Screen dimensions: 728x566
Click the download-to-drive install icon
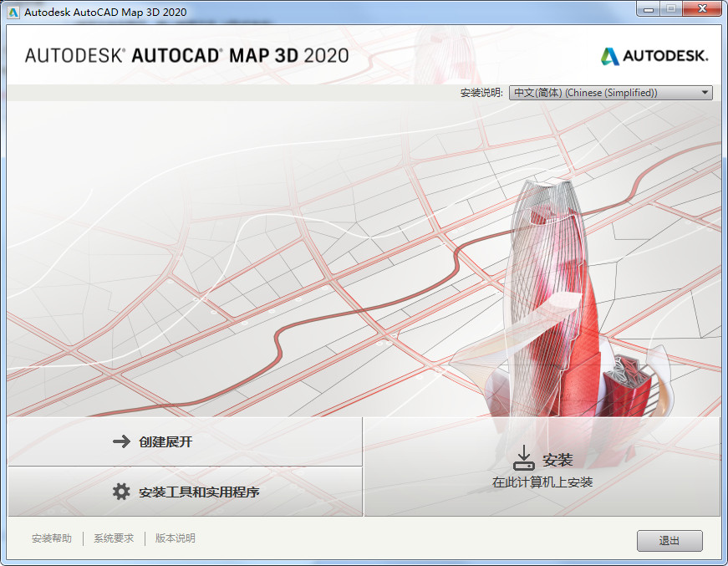click(524, 458)
